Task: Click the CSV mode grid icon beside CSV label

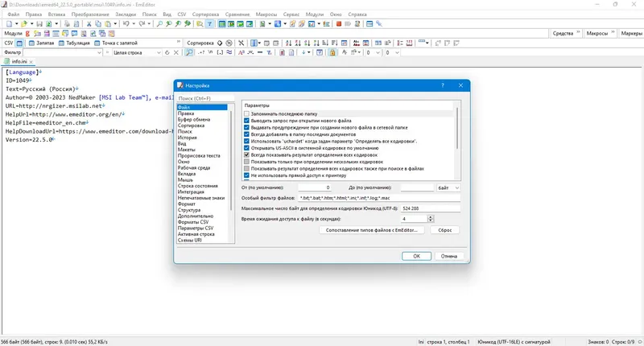Action: tap(19, 43)
